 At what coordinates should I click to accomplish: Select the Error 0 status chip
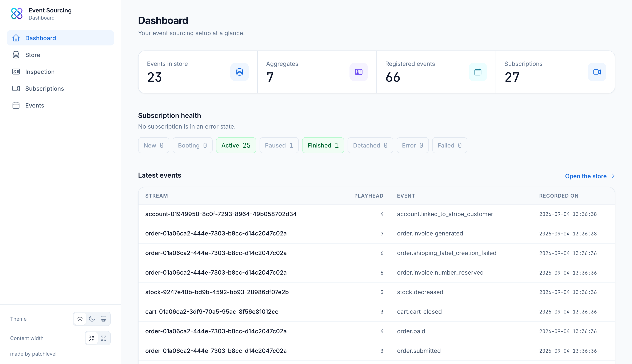point(412,145)
